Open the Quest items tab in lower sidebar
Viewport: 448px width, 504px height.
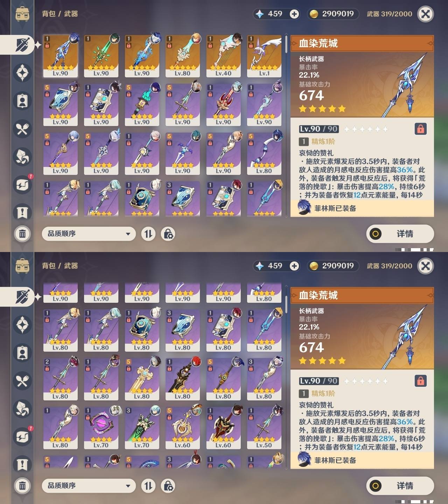coord(22,465)
